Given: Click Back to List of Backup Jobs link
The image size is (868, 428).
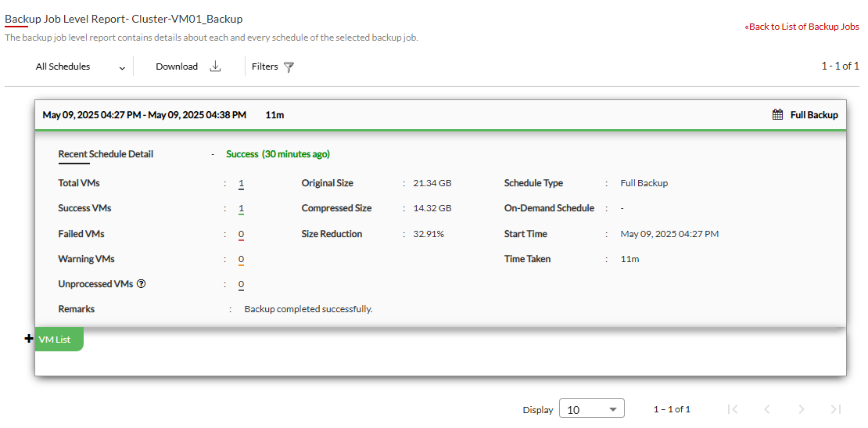Looking at the screenshot, I should 802,27.
